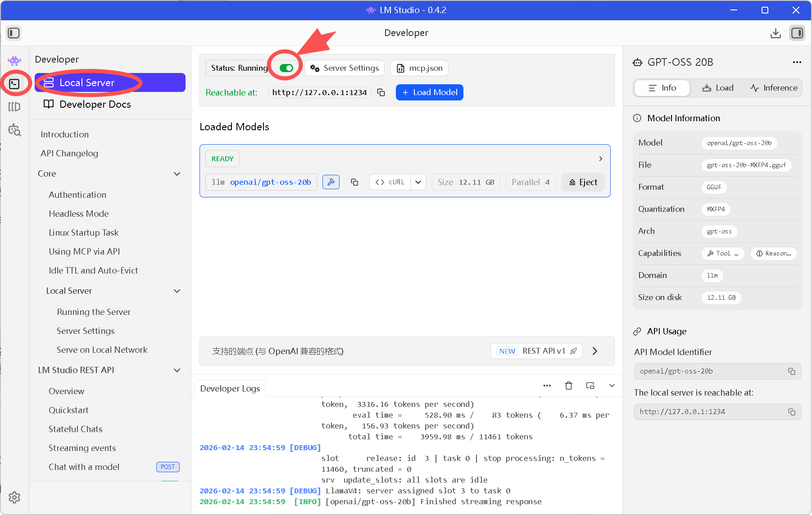Click the tool-use wrench icon on loaded model
This screenshot has height=515, width=812.
(331, 182)
